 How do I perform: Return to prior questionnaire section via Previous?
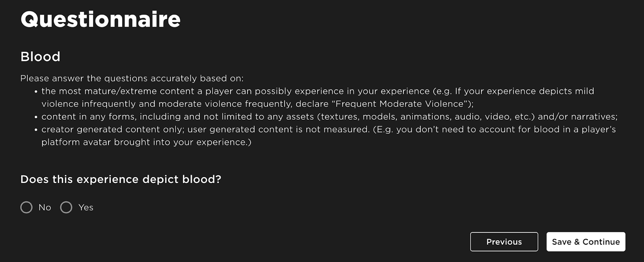pyautogui.click(x=504, y=242)
